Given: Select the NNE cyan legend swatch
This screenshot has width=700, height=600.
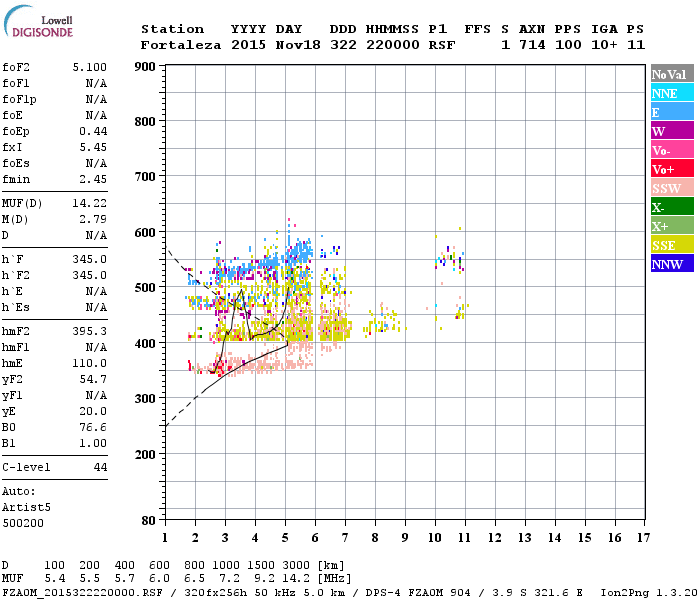Looking at the screenshot, I should [x=672, y=92].
